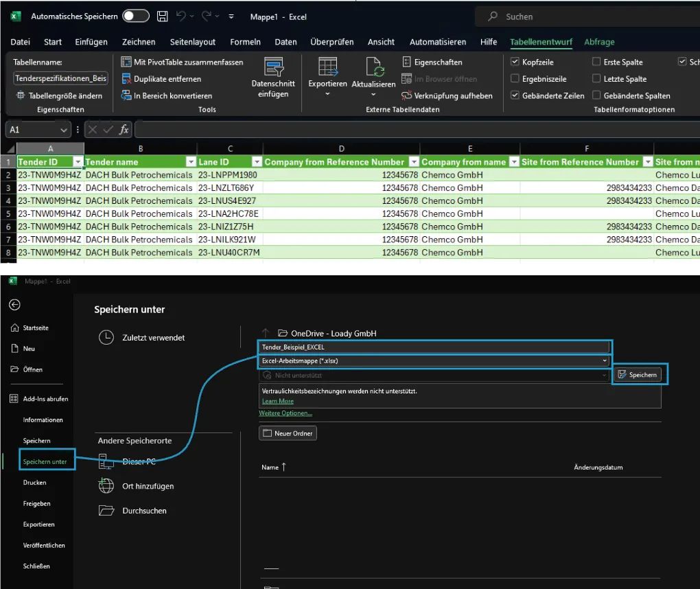Screen dimensions: 700x589
Task: Click Add-Ins abrufen
Action: 39,399
